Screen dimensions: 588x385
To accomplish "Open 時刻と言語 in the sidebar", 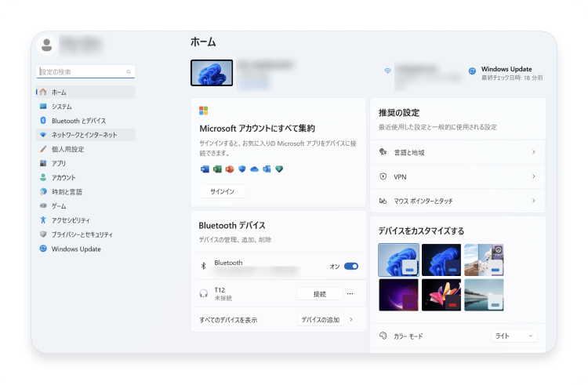I will pyautogui.click(x=85, y=192).
